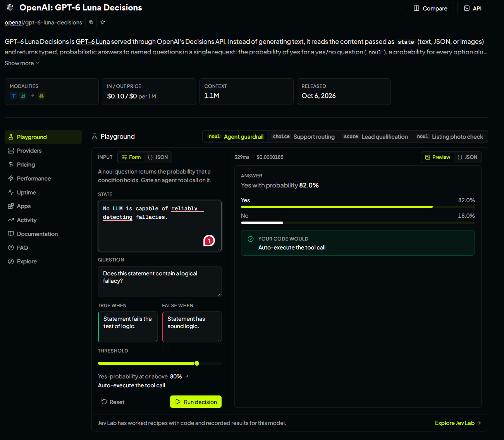Click into the True When field
Viewport: 504px width, 440px height.
pyautogui.click(x=128, y=327)
